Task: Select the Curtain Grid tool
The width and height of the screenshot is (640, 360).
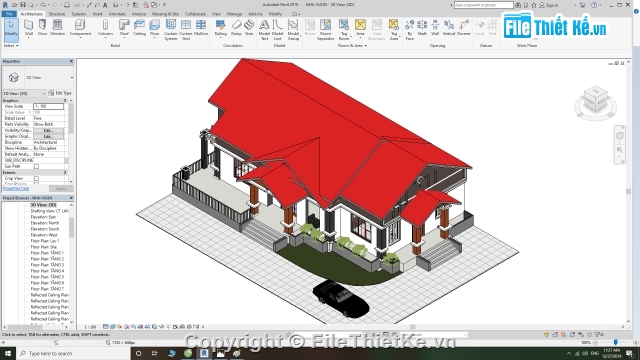Action: pyautogui.click(x=186, y=29)
